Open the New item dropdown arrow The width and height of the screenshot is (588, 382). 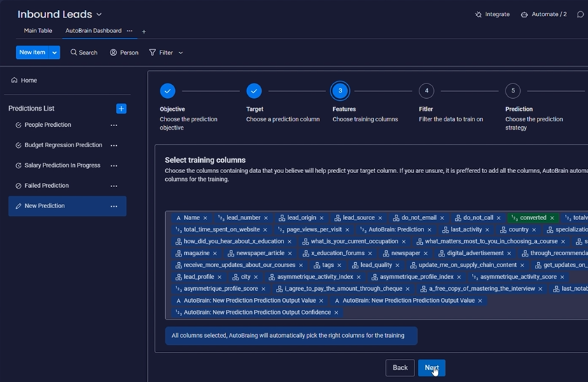tap(54, 53)
